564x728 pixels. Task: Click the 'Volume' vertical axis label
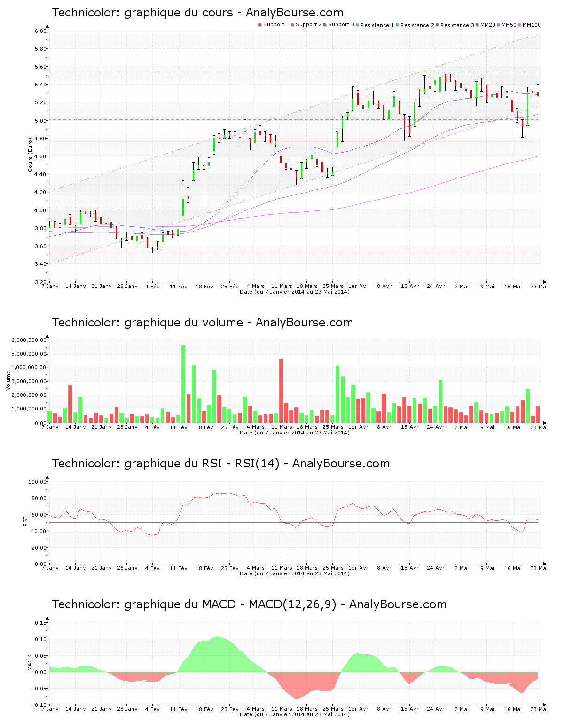click(x=8, y=380)
